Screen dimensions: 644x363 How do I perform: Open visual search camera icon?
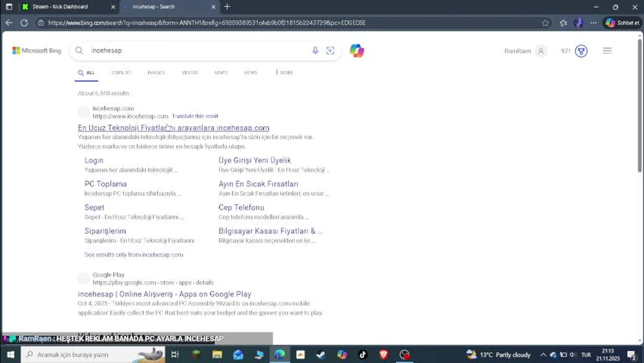330,50
